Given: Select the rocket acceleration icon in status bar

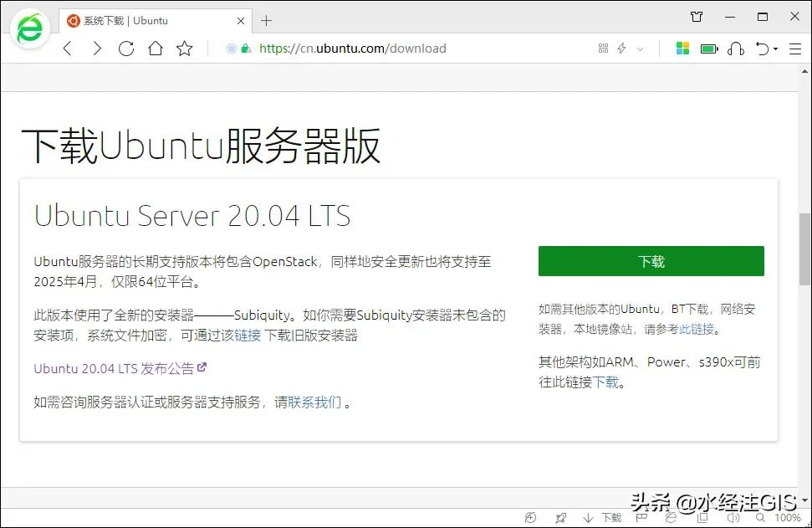Looking at the screenshot, I should (561, 518).
